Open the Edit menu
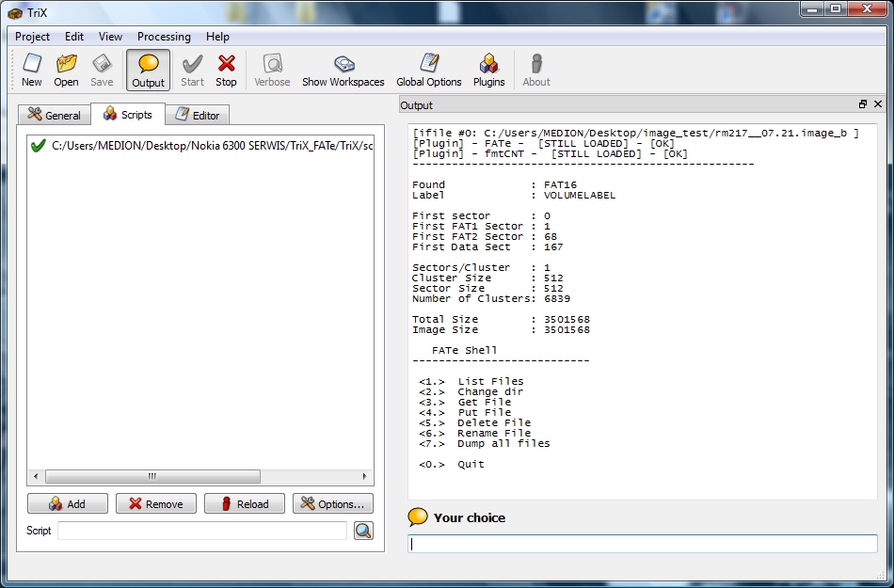Viewport: 894px width, 588px height. [74, 37]
